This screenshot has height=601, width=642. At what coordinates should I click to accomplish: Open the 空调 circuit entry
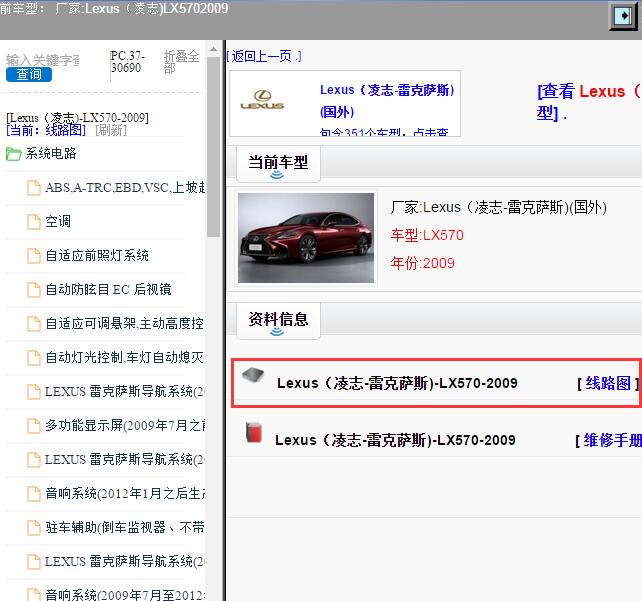58,221
